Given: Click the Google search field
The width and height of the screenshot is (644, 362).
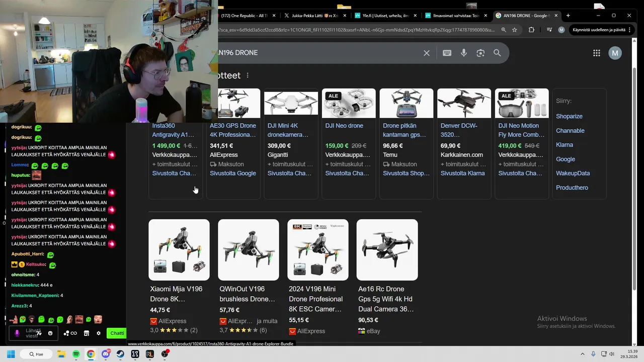Looking at the screenshot, I should [x=318, y=53].
